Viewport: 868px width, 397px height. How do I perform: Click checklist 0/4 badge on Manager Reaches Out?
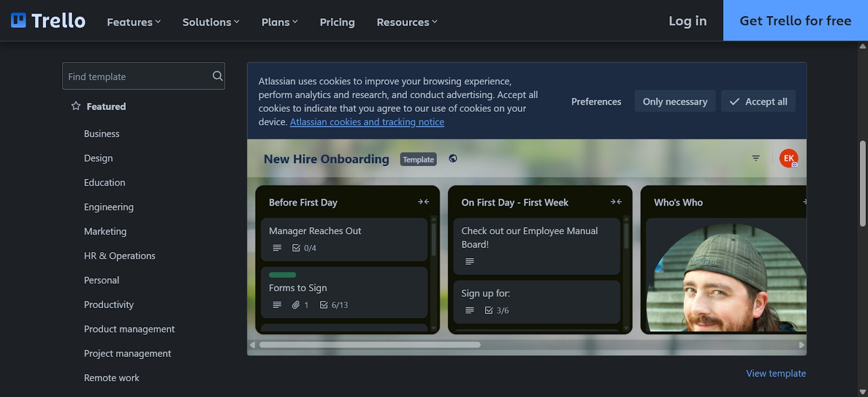pyautogui.click(x=304, y=248)
